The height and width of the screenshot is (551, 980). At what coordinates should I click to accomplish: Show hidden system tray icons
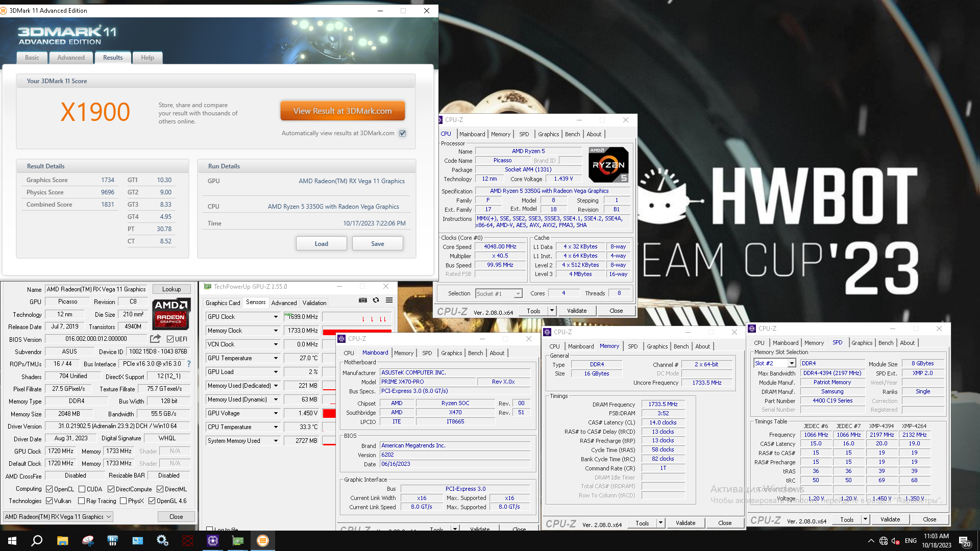click(871, 541)
